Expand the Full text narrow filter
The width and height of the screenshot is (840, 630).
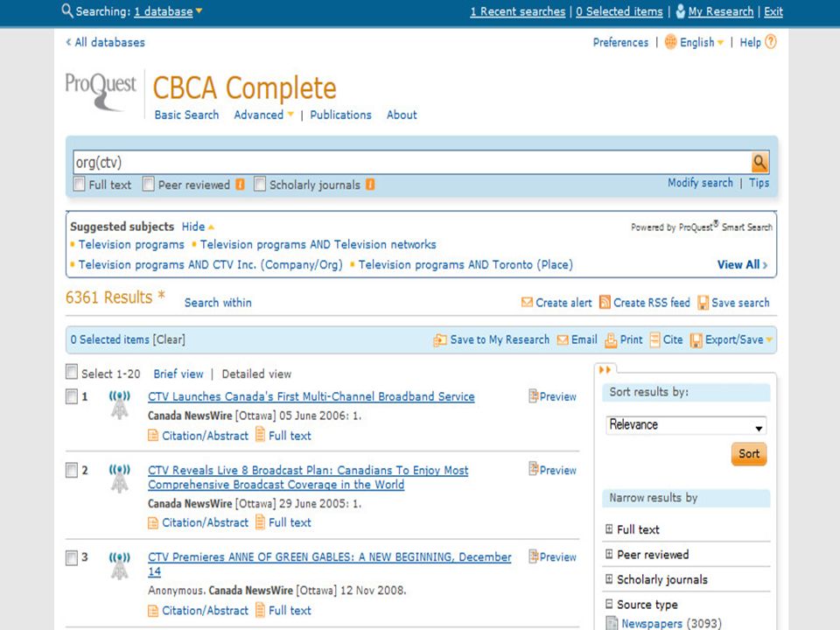[609, 529]
